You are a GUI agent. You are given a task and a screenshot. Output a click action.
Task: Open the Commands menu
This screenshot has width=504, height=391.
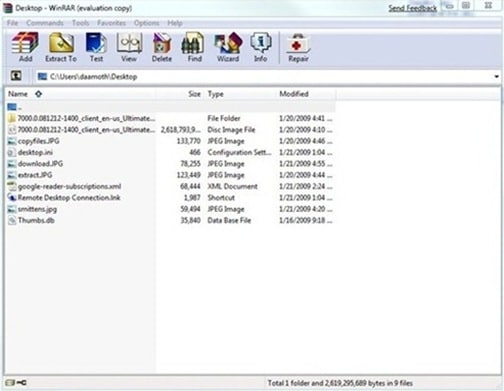point(45,23)
